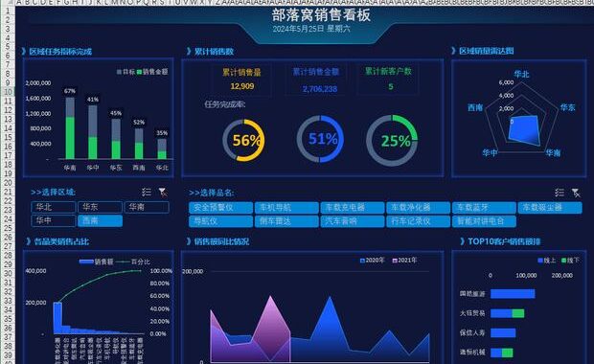Click the green 销售金额 legend swatch
This screenshot has width=594, height=364.
coord(140,72)
